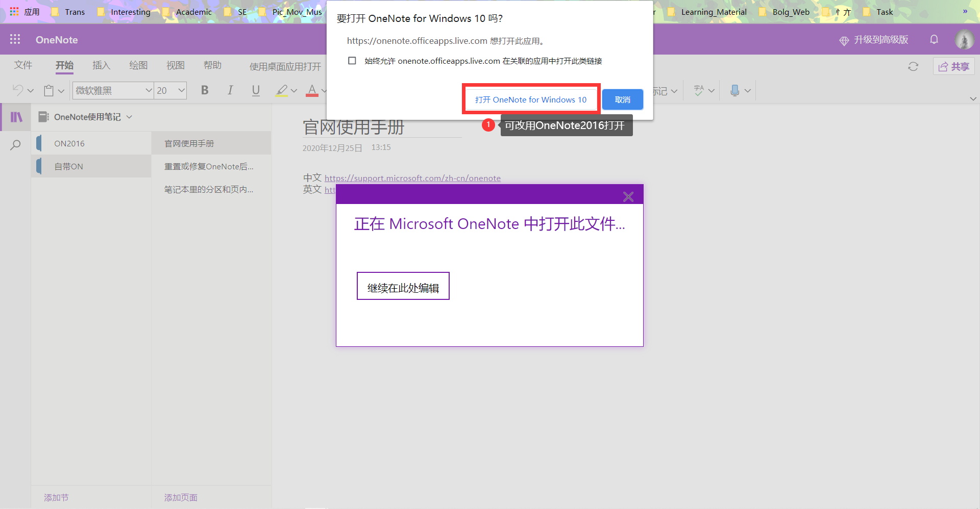This screenshot has height=509, width=980.
Task: Click the 取消 button in the dialog
Action: point(623,99)
